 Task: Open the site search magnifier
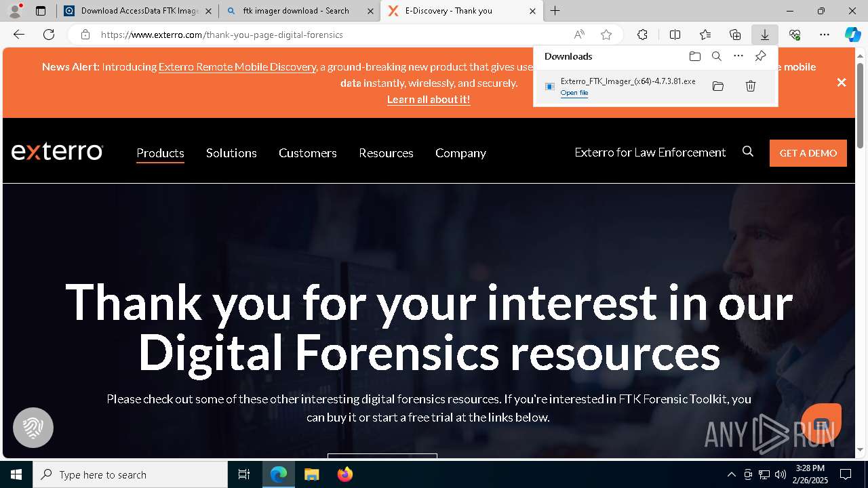point(748,152)
